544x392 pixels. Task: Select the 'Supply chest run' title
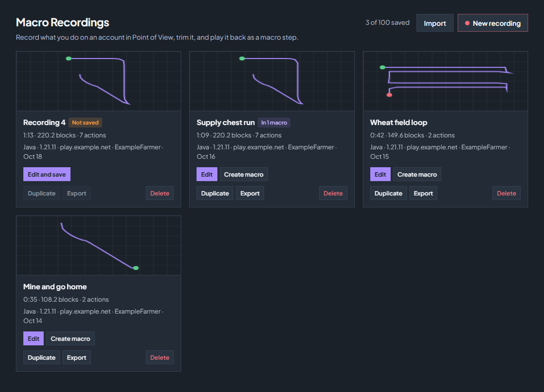pos(225,123)
